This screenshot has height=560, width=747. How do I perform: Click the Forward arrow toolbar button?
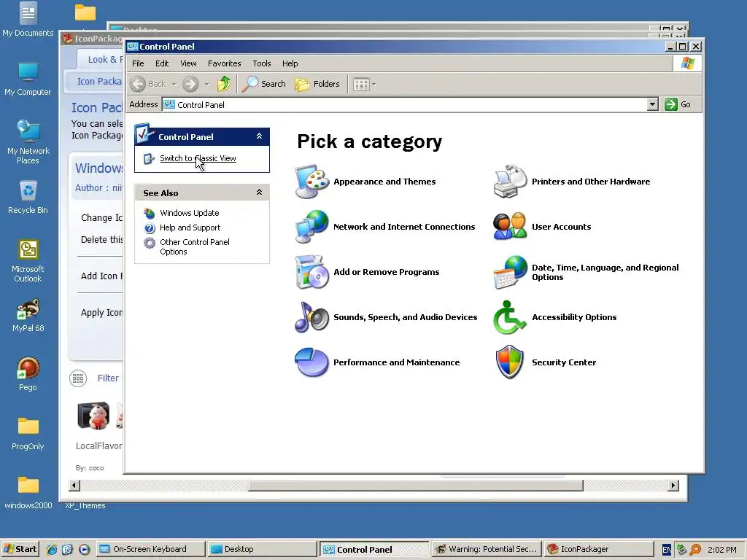point(190,84)
